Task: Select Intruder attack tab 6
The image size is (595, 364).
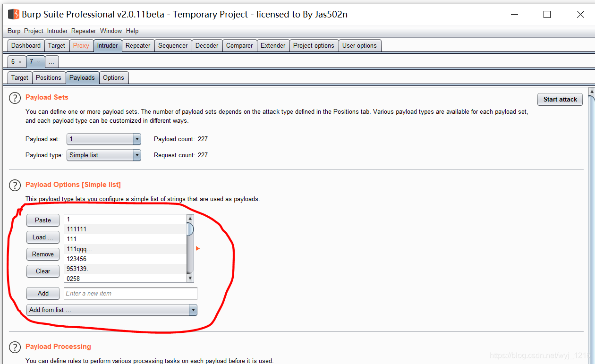Action: coord(13,62)
